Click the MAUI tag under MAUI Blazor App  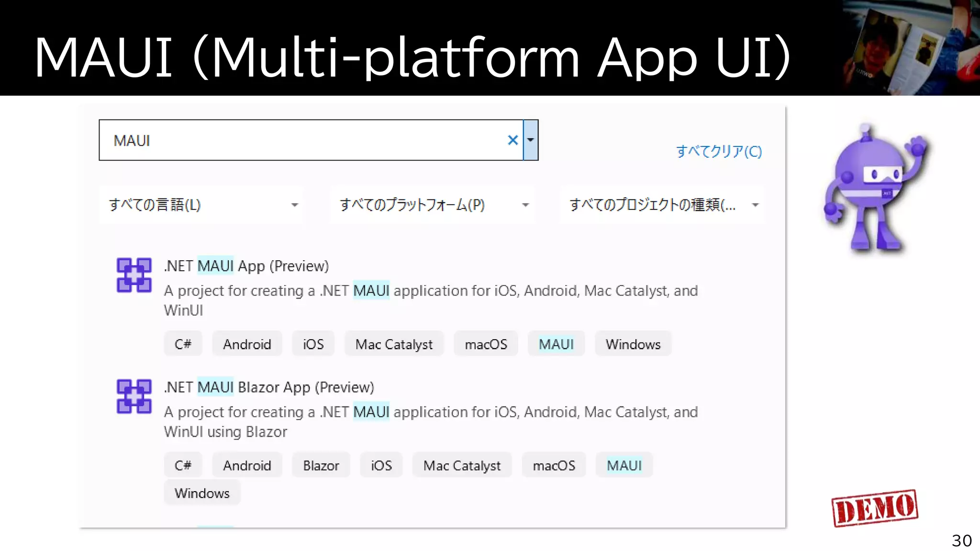(x=624, y=465)
